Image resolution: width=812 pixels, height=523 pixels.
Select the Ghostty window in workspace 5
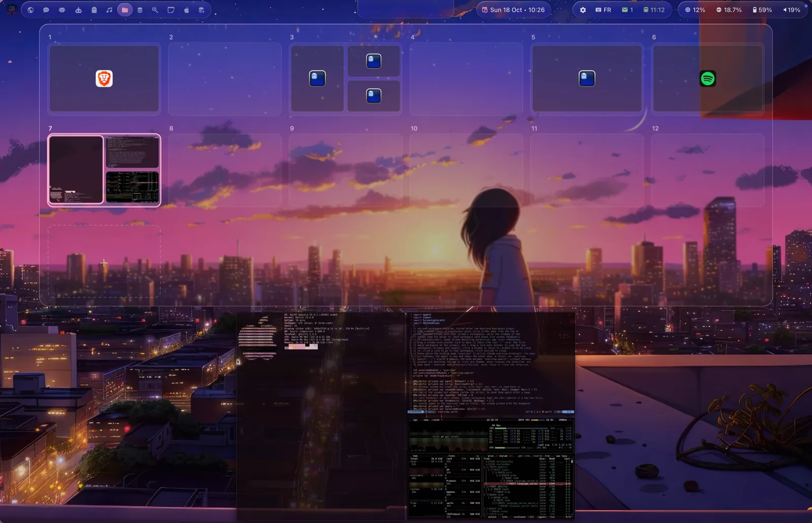tap(587, 79)
